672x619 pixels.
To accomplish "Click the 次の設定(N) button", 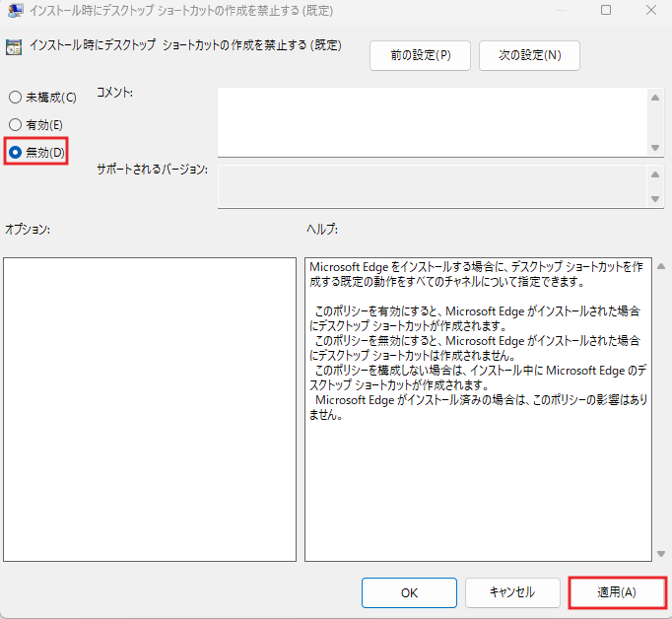I will pos(529,55).
